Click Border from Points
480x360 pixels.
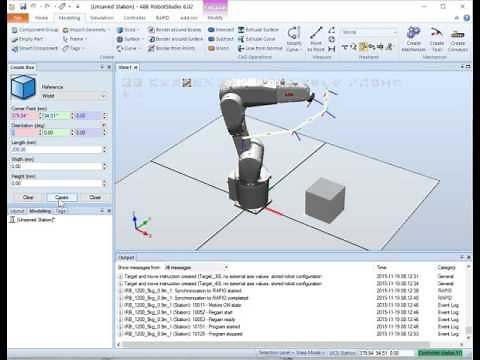click(x=172, y=48)
